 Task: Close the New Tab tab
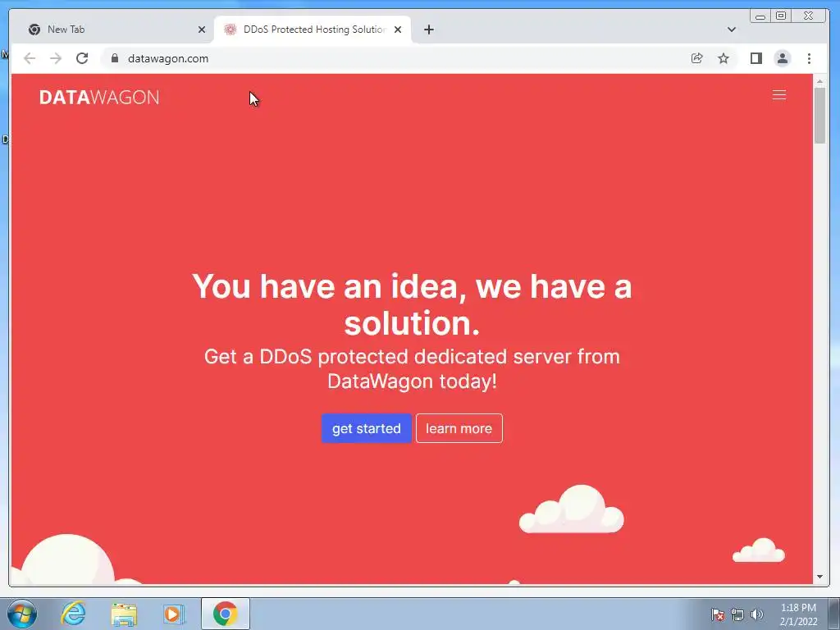[202, 30]
